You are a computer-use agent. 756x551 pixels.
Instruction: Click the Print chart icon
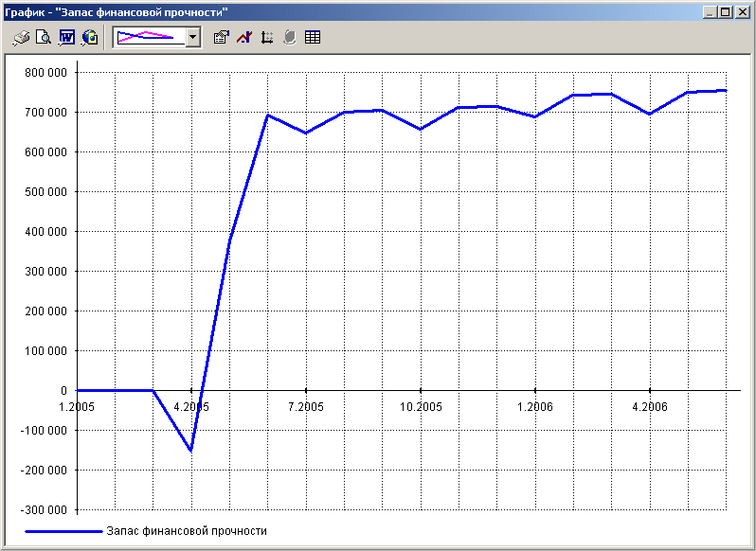point(21,37)
